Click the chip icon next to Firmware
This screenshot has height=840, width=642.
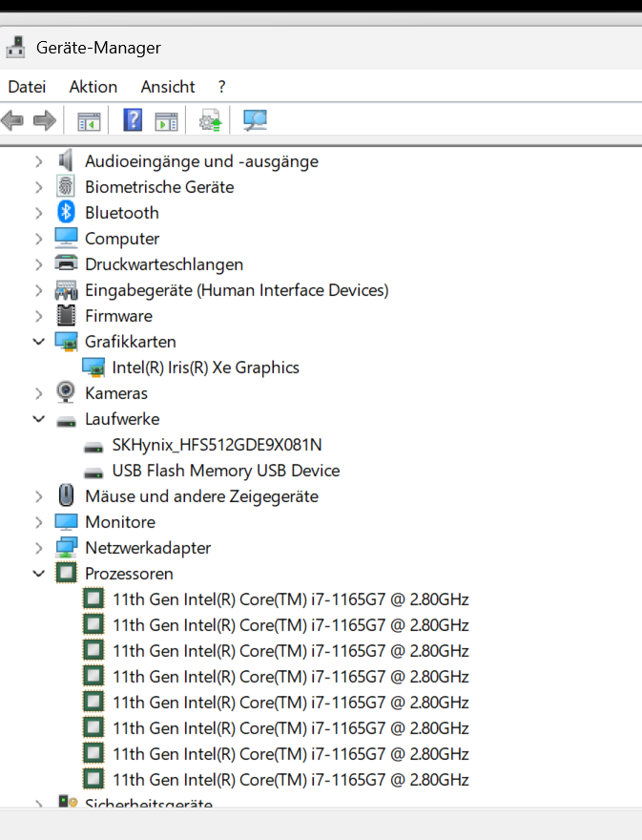tap(66, 316)
